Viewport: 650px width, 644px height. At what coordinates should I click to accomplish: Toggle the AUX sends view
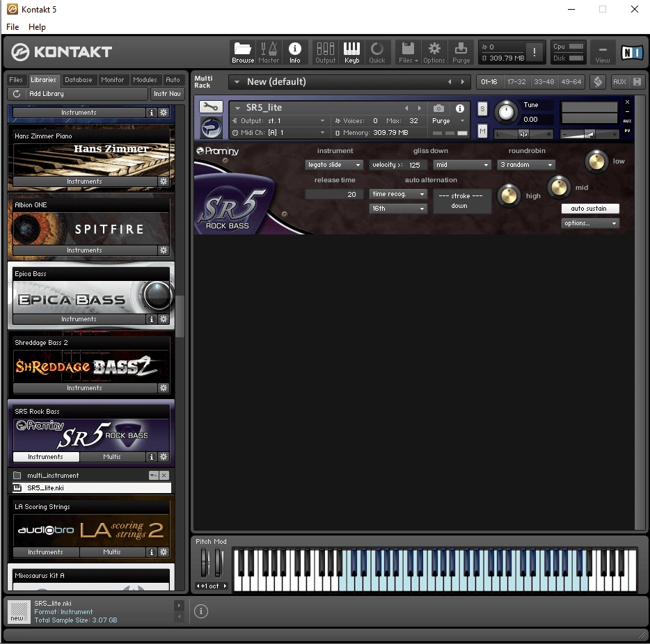pyautogui.click(x=619, y=82)
